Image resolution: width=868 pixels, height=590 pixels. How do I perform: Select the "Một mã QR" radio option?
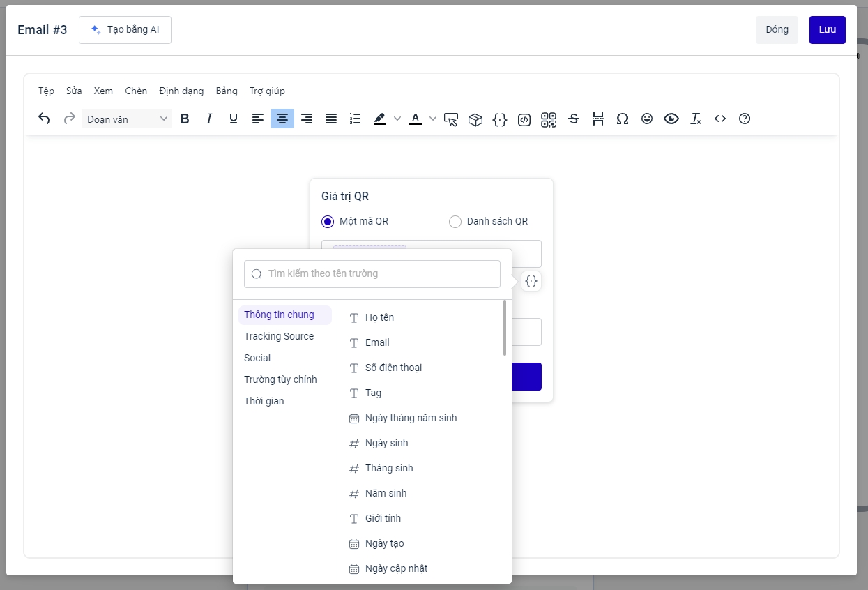pos(328,222)
